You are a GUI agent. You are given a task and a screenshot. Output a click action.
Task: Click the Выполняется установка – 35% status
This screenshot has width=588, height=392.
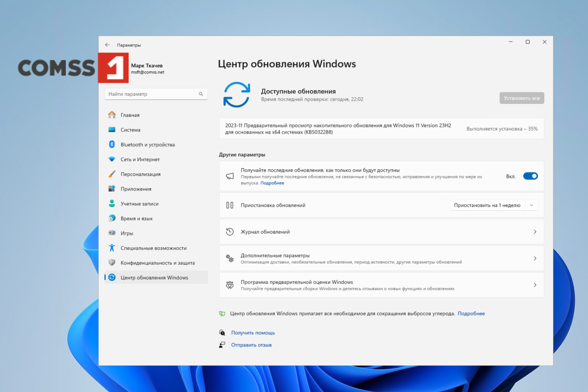click(x=502, y=129)
